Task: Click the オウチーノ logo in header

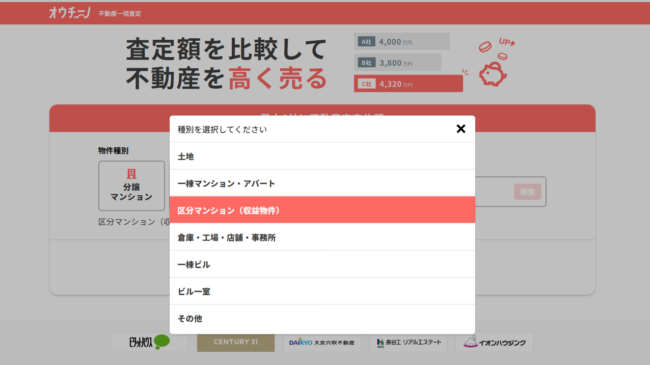Action: 69,13
